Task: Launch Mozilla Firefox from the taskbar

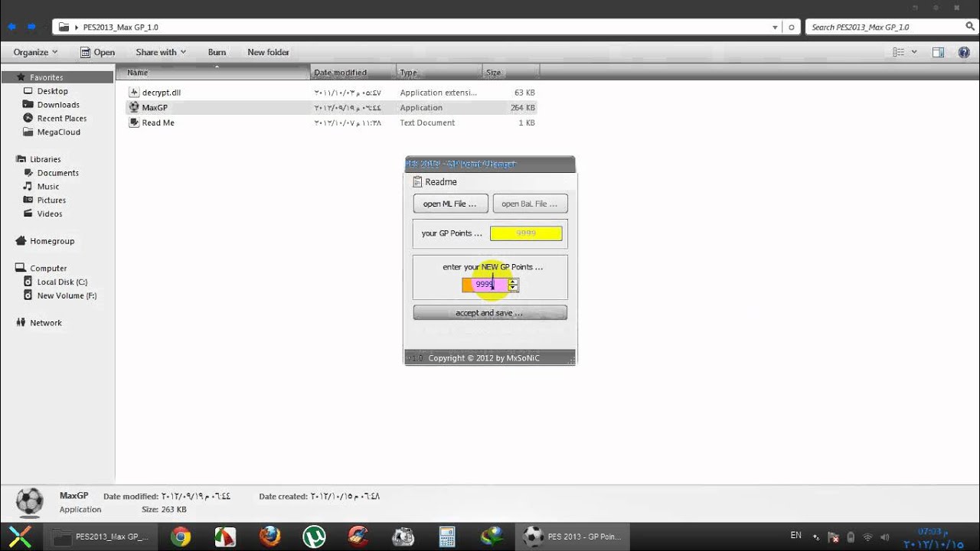Action: [x=269, y=536]
